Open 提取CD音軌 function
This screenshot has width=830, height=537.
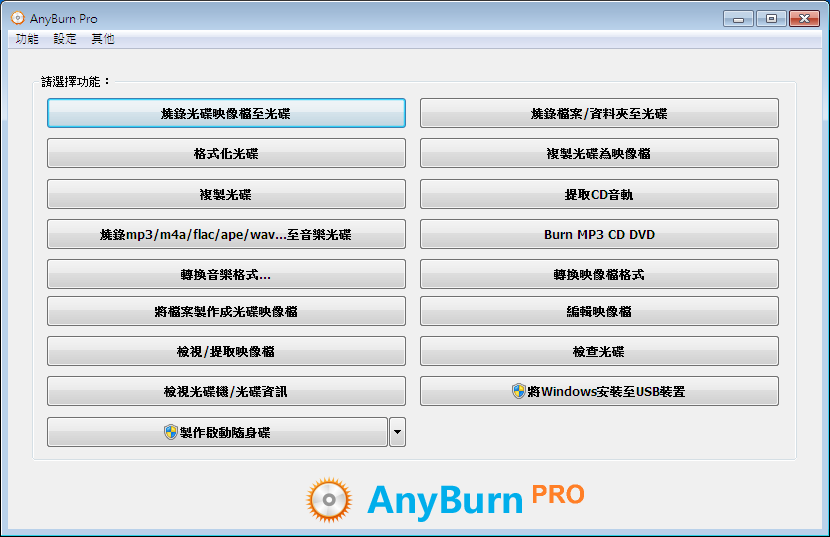point(599,194)
